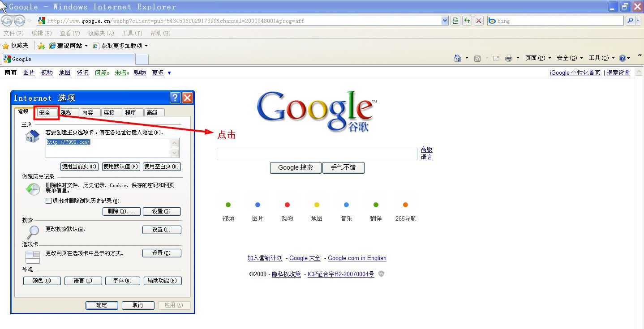644x329 pixels.
Task: Click the 使用当前页(C) button
Action: point(79,167)
